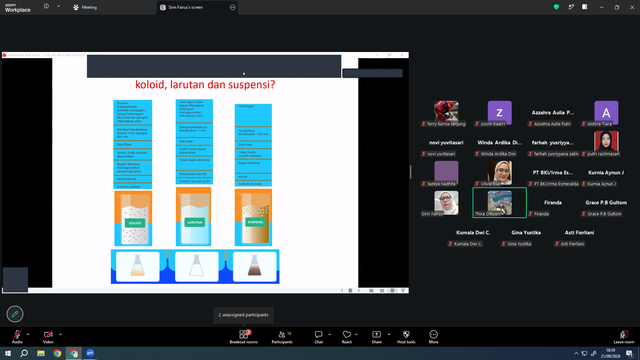This screenshot has width=640, height=360.
Task: Click LARUTAN beaker image on slide
Action: [x=193, y=217]
